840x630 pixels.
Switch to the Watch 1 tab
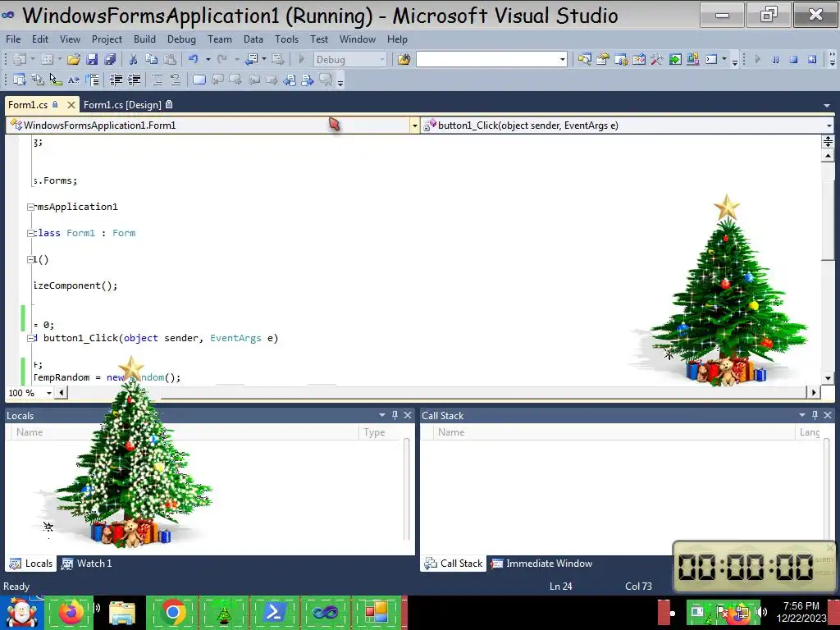(86, 564)
